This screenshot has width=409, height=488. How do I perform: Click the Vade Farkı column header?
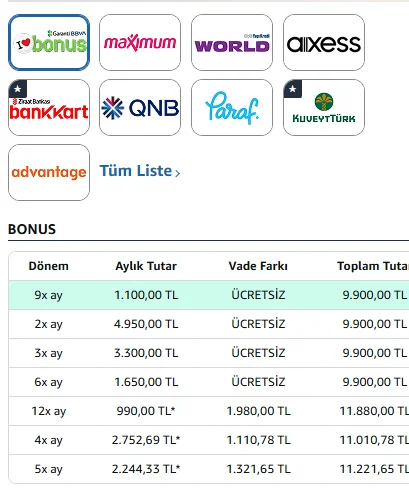pyautogui.click(x=258, y=266)
